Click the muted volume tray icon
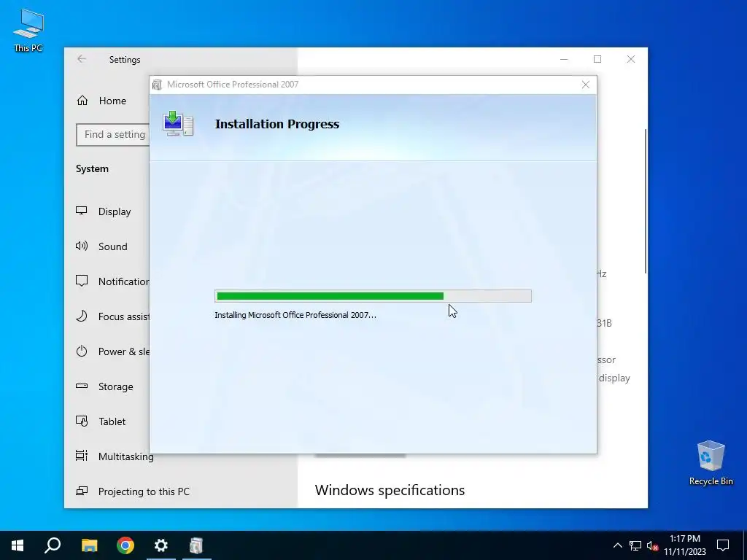Screen dimensions: 747x560 pyautogui.click(x=653, y=545)
